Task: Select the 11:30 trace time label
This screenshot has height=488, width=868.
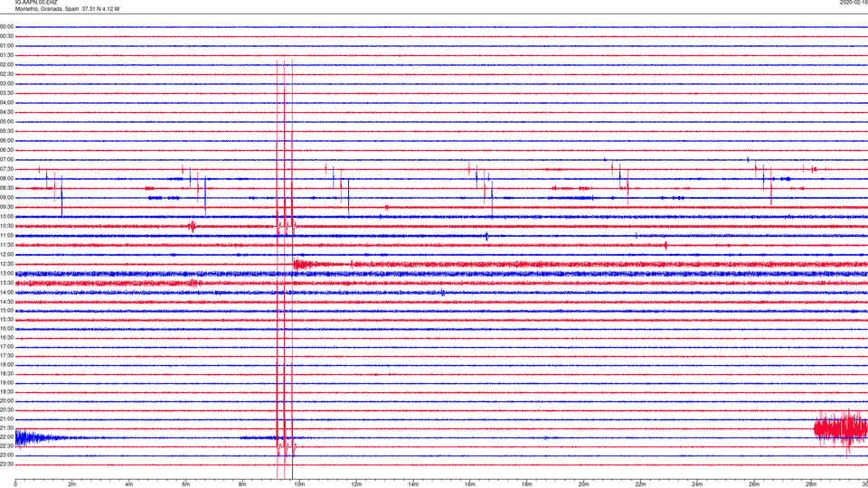Action: point(6,245)
